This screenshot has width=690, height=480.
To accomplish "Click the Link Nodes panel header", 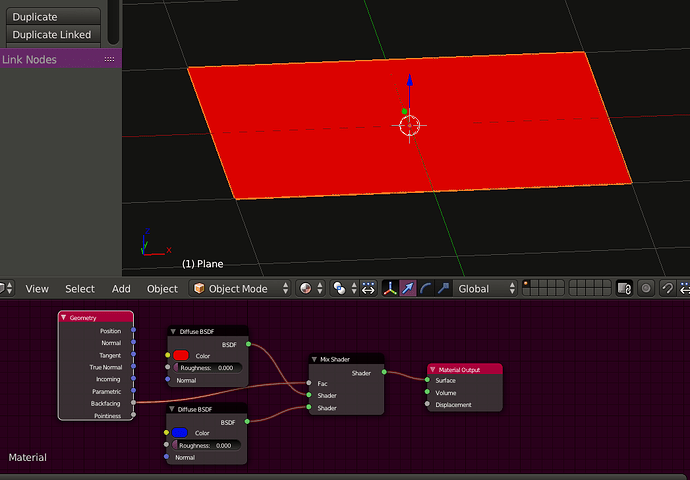I will [61, 59].
